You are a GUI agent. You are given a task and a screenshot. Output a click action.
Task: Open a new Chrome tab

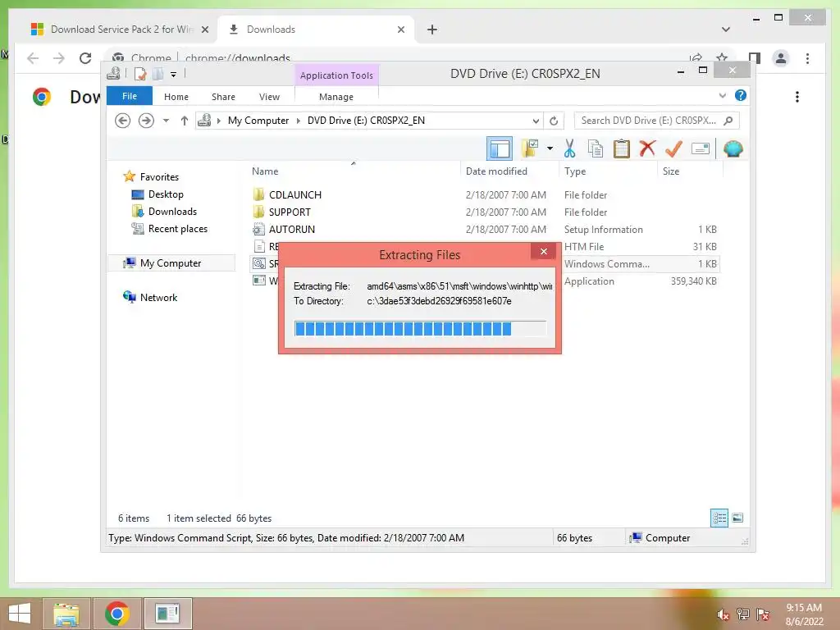432,30
